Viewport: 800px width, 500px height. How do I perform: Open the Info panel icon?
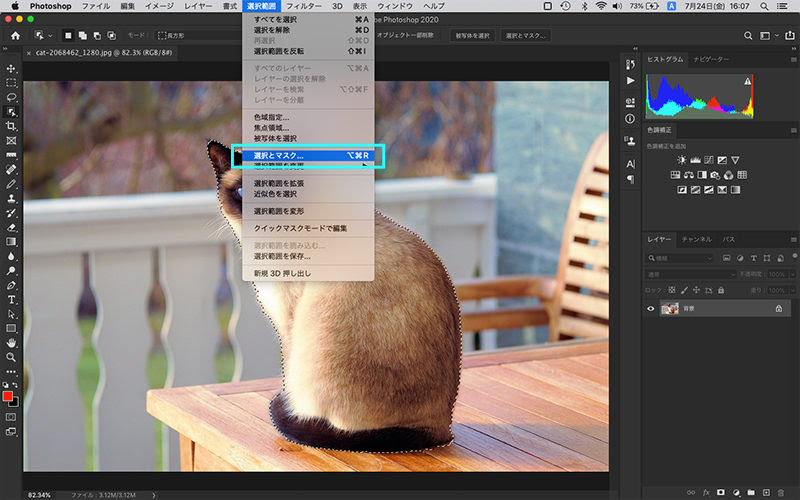click(x=630, y=118)
